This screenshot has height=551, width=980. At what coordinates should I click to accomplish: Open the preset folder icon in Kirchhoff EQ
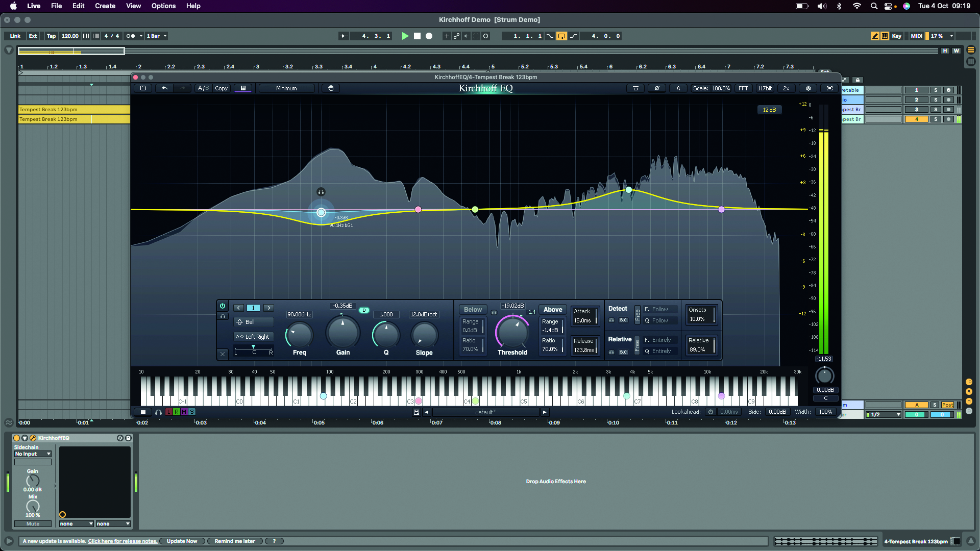coord(143,88)
